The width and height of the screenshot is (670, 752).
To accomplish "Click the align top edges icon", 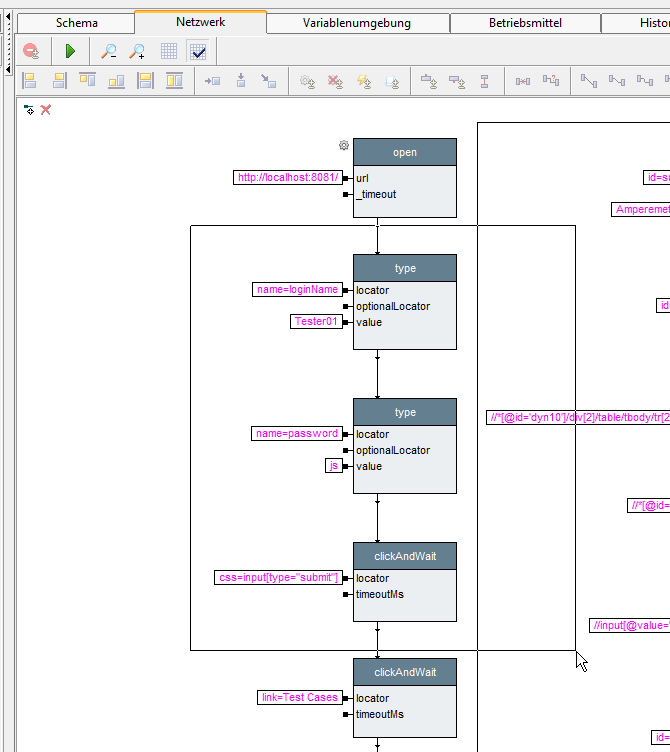I will 87,81.
